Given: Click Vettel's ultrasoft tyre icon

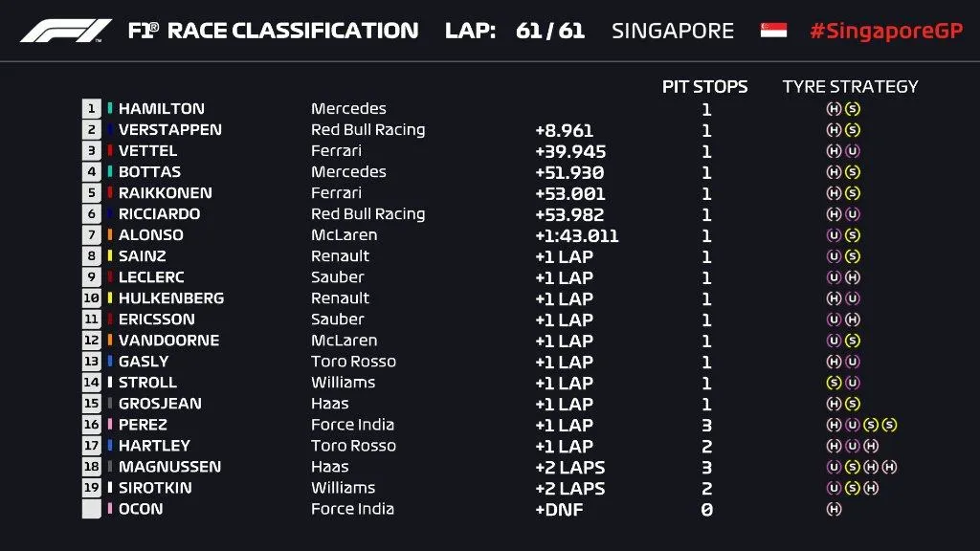Looking at the screenshot, I should click(x=852, y=151).
